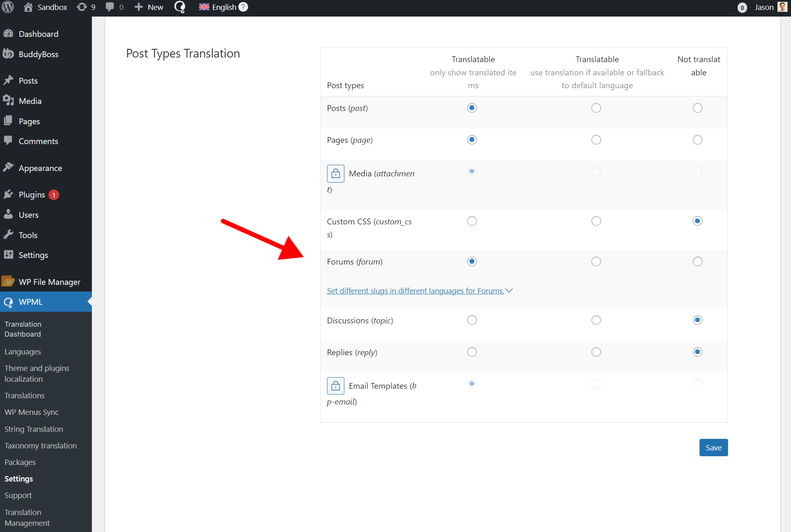Set Posts to Not translatable
The height and width of the screenshot is (532, 791).
(697, 108)
